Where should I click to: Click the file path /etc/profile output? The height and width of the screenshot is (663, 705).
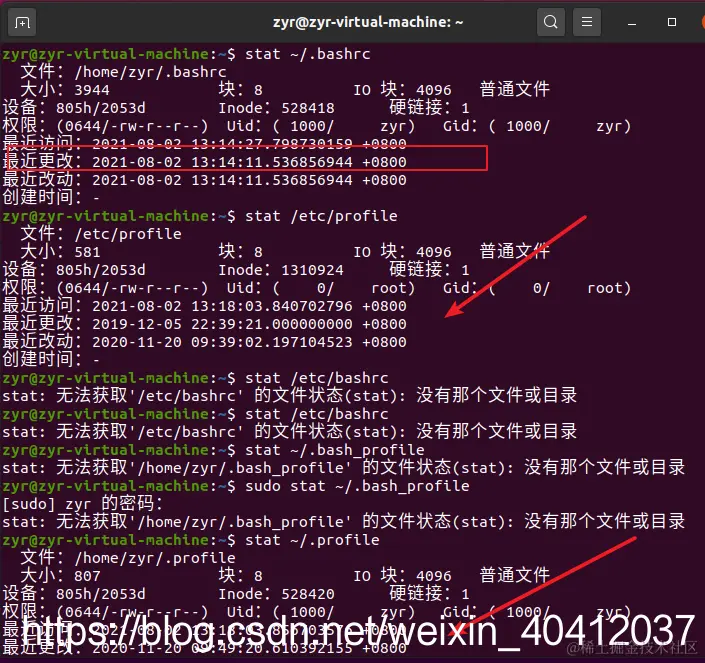pos(128,234)
